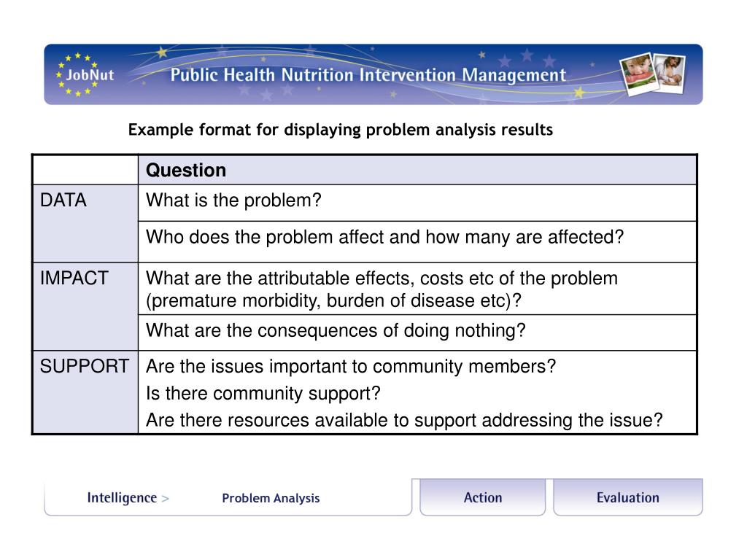Click 'Are the issues important' line
The width and height of the screenshot is (747, 560).
[x=351, y=366]
